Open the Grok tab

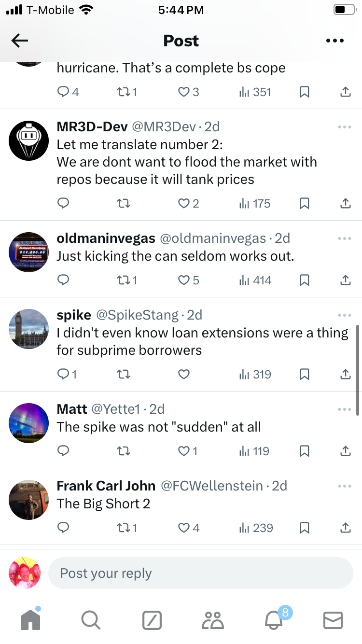click(152, 620)
